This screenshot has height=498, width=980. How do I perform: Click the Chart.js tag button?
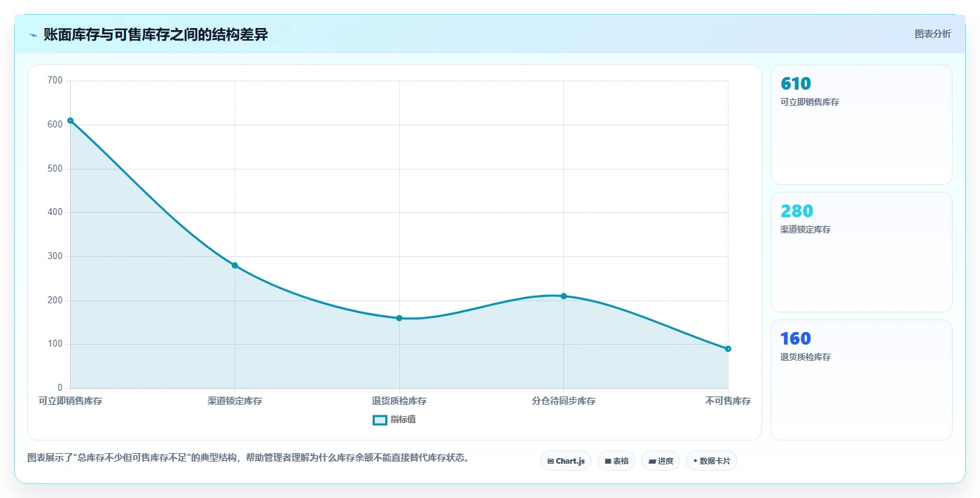point(566,461)
